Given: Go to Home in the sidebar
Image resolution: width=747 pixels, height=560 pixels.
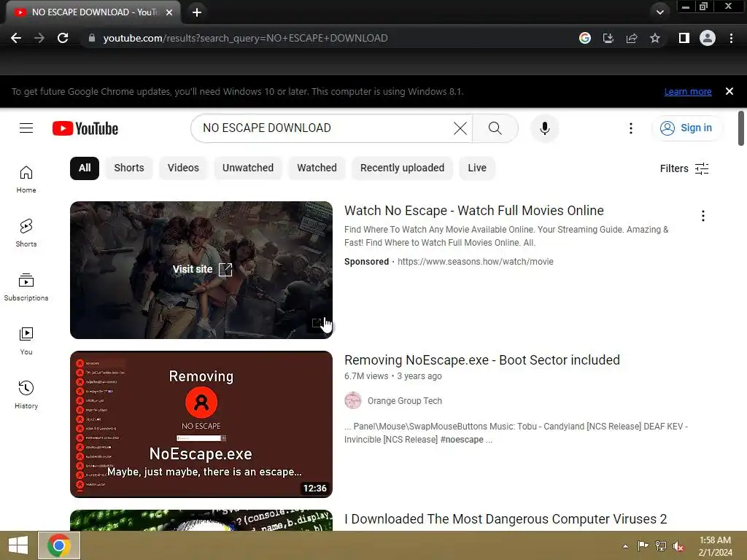Looking at the screenshot, I should tap(26, 179).
